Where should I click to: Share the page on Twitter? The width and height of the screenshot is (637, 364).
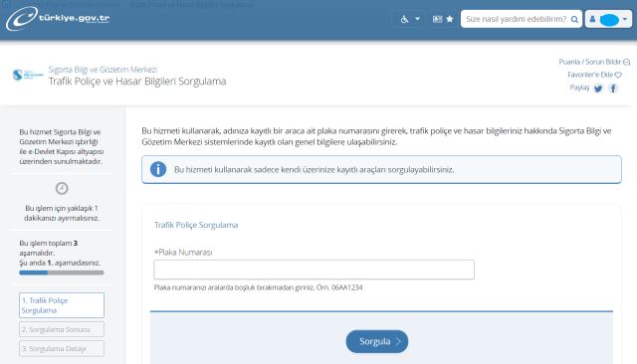(598, 89)
